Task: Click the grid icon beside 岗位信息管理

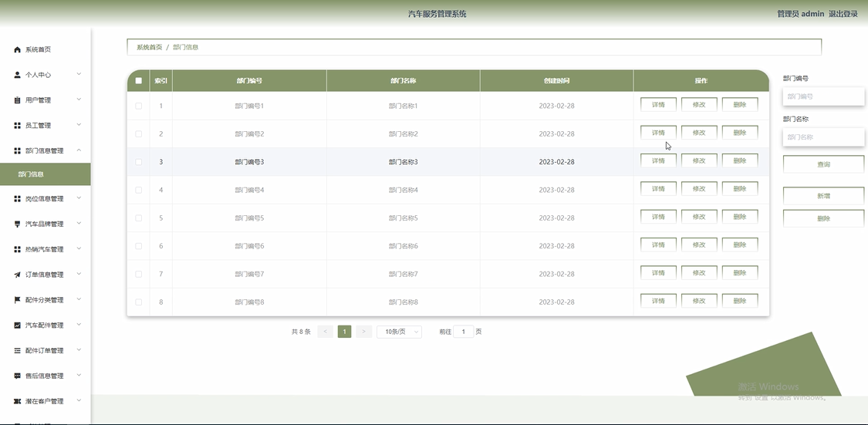Action: point(17,199)
